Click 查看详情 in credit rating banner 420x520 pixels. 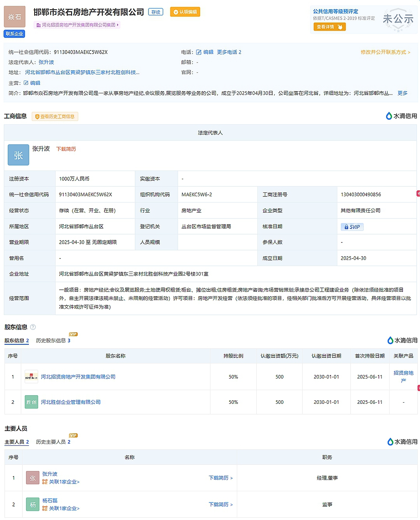[x=329, y=27]
